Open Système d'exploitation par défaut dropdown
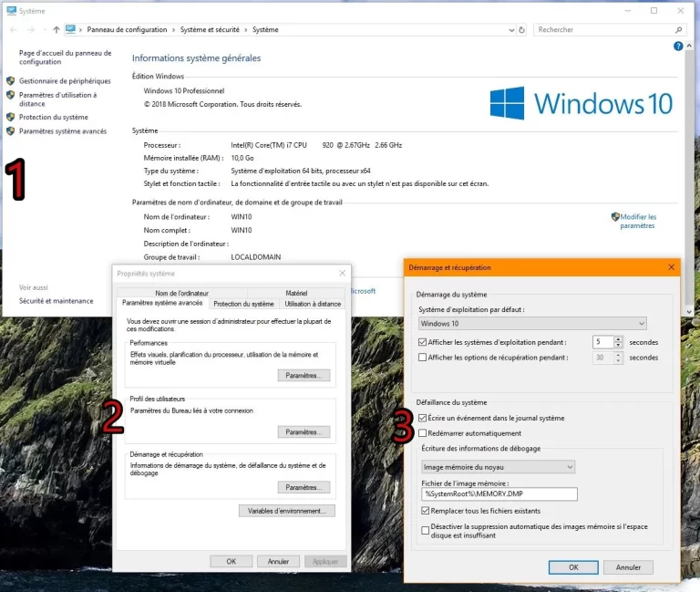 pos(532,324)
